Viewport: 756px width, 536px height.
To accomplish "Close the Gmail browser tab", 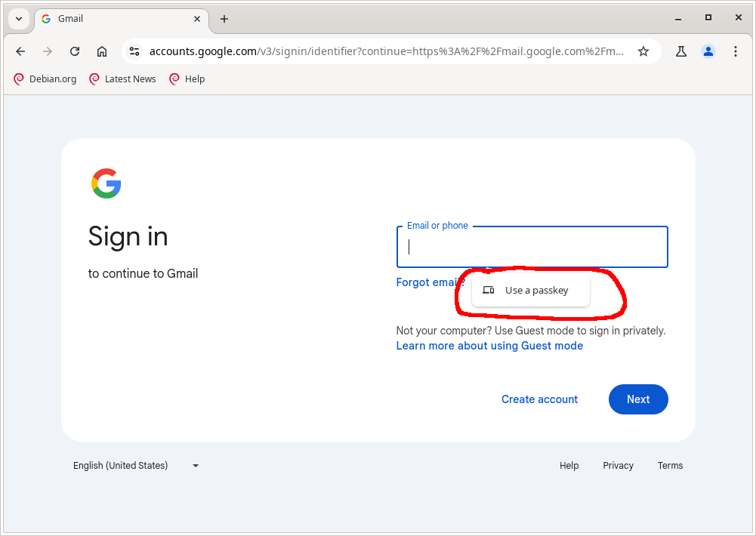I will (196, 19).
